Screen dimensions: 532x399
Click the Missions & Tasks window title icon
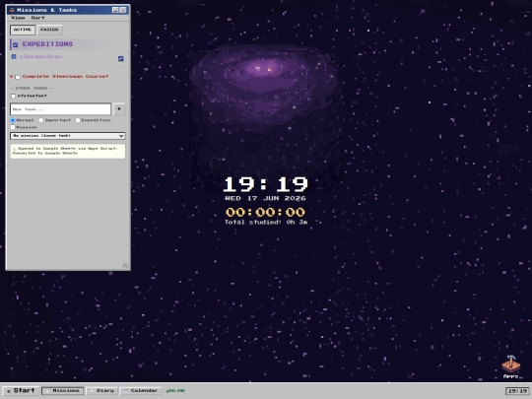12,10
